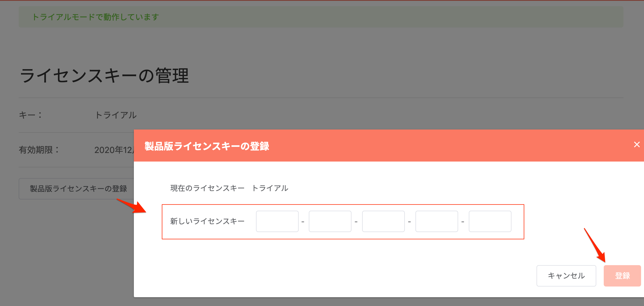Click the トライアル key value beside キー

coord(116,115)
